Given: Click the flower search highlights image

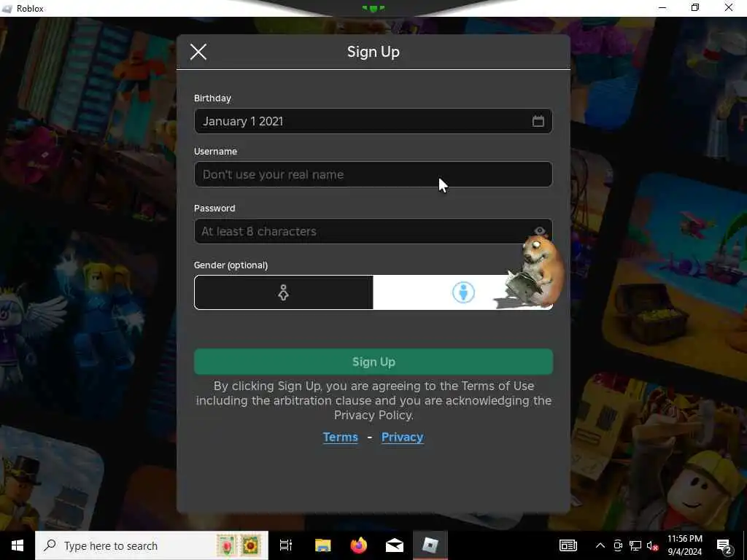Looking at the screenshot, I should pos(239,545).
